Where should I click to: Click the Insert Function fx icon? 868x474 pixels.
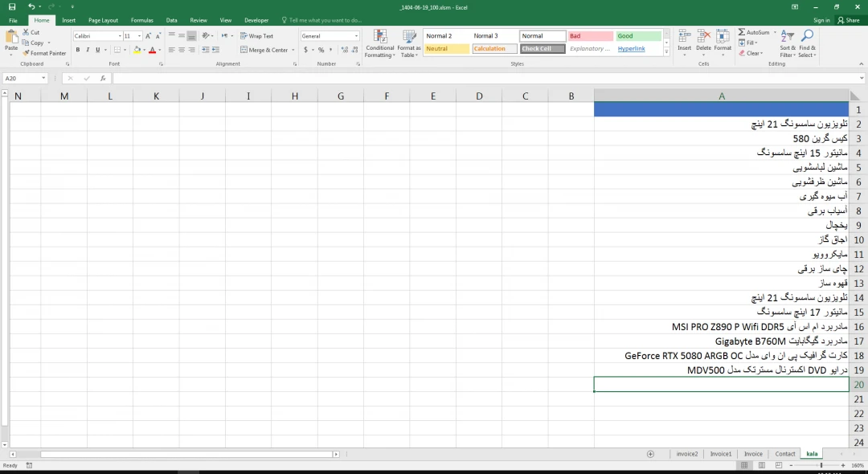(103, 79)
